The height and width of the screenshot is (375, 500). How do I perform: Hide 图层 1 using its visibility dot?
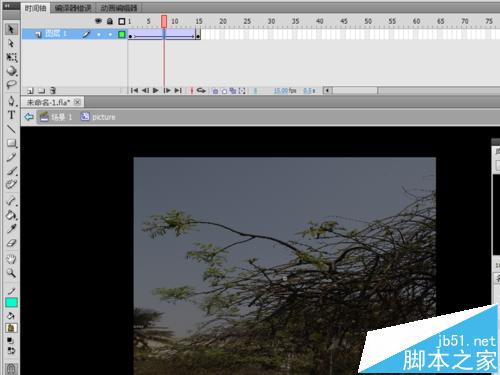99,34
